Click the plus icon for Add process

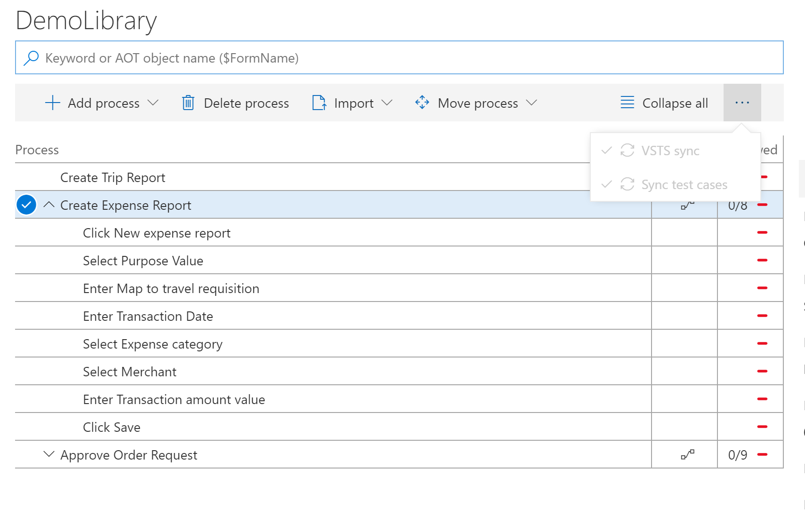click(x=53, y=103)
